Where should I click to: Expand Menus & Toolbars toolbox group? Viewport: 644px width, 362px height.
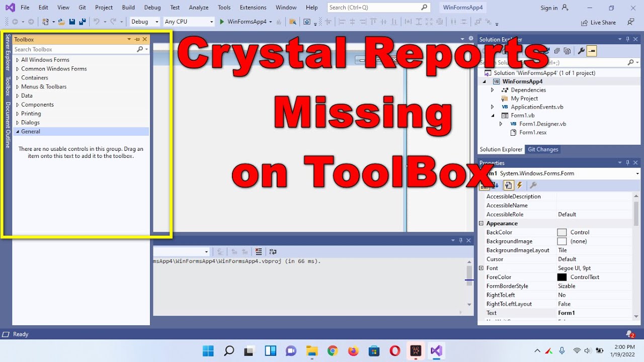pyautogui.click(x=18, y=87)
